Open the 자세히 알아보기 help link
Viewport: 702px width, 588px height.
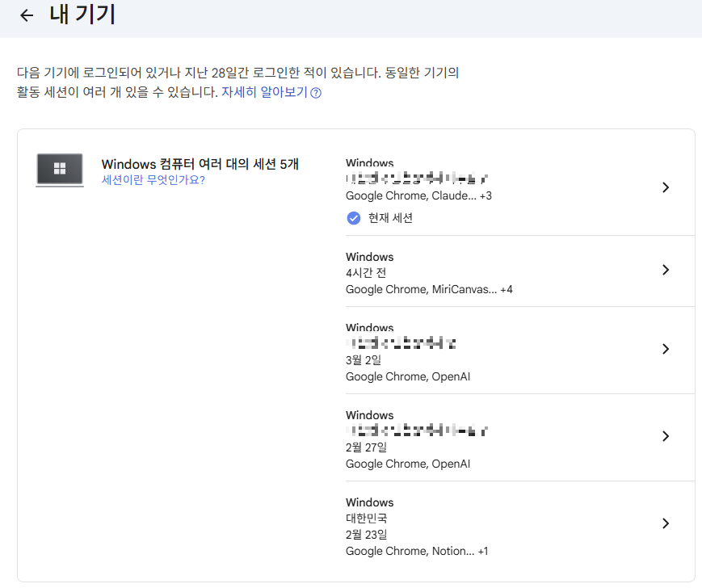pos(265,92)
